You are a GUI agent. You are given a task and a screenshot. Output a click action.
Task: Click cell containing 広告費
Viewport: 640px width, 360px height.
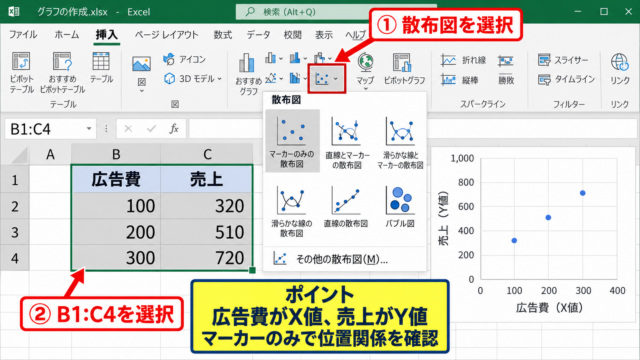(x=116, y=179)
